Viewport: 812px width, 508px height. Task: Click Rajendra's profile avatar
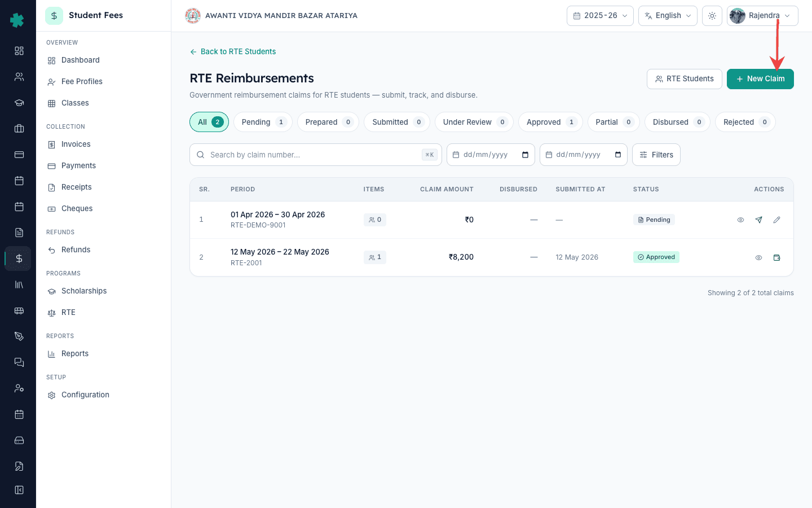(x=738, y=16)
